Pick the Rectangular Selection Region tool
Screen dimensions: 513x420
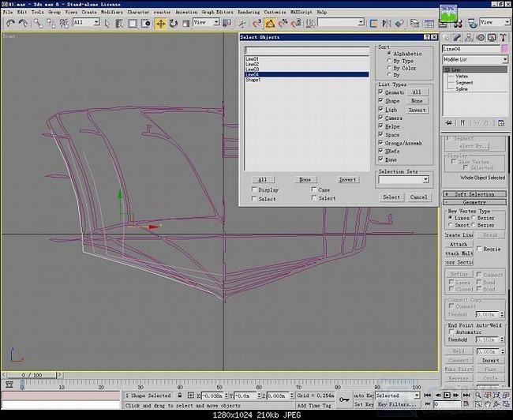point(132,23)
